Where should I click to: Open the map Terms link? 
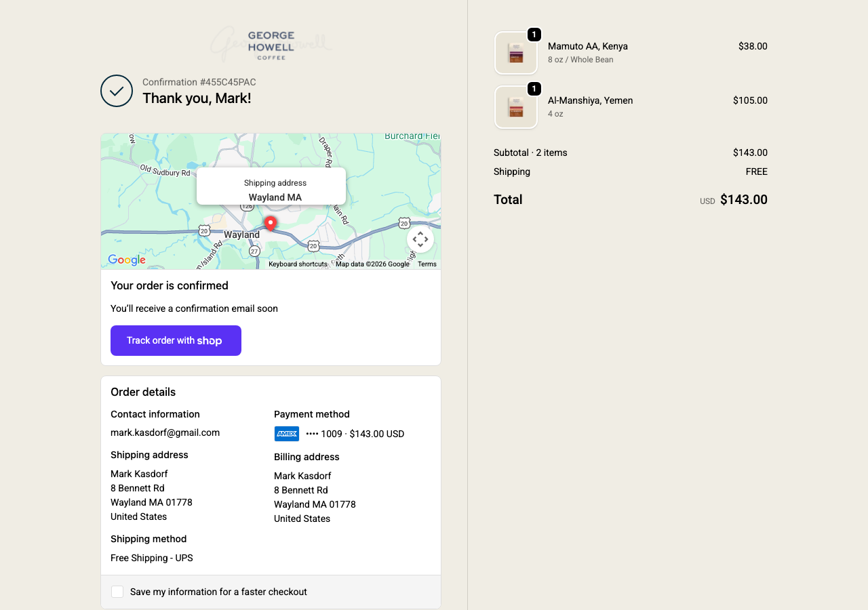coord(427,264)
